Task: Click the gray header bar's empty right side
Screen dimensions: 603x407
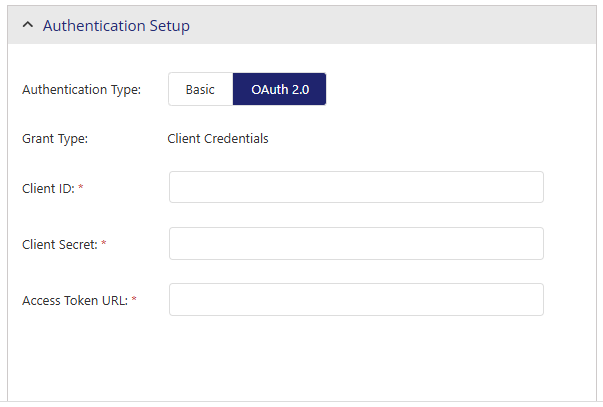Action: click(x=450, y=26)
